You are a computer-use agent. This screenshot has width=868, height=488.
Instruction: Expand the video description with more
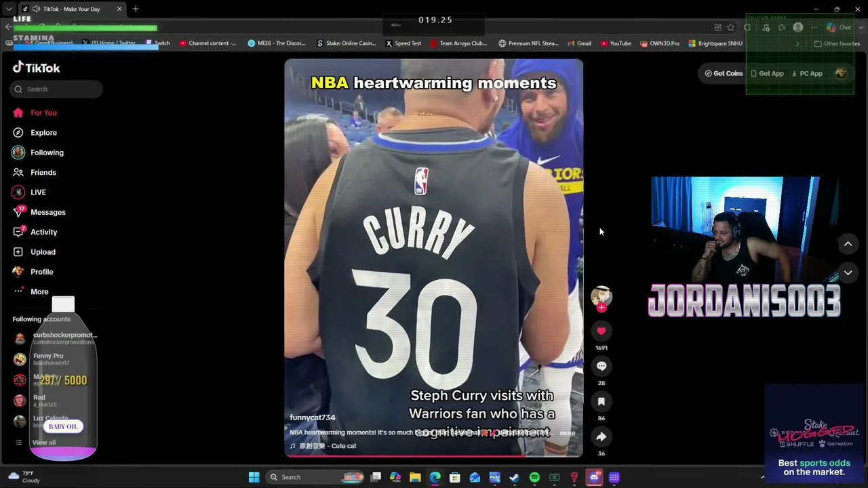(x=568, y=432)
